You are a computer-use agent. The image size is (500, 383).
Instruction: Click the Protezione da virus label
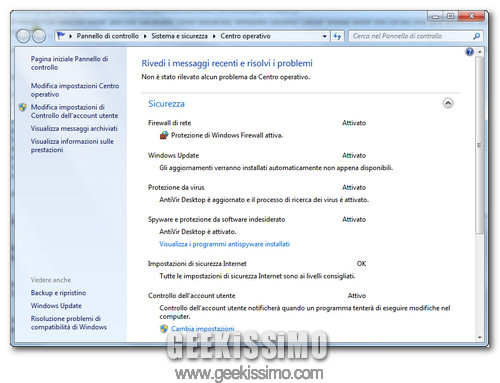(x=176, y=187)
